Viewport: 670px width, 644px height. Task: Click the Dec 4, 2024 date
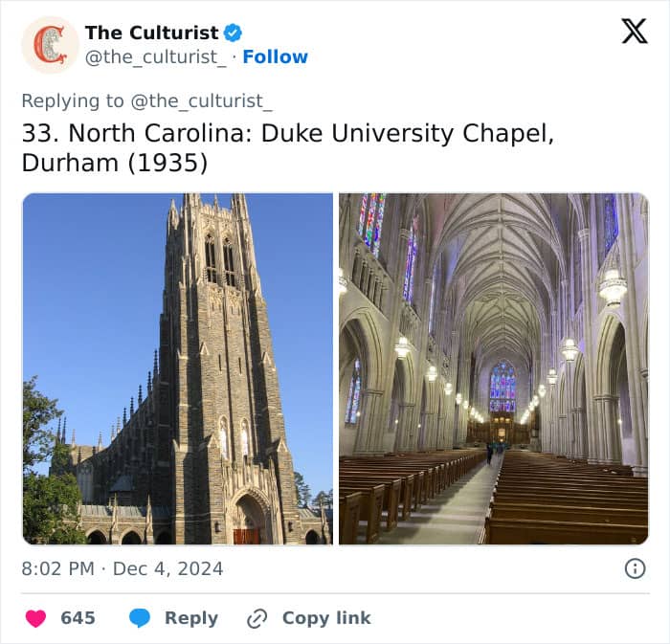click(x=168, y=568)
